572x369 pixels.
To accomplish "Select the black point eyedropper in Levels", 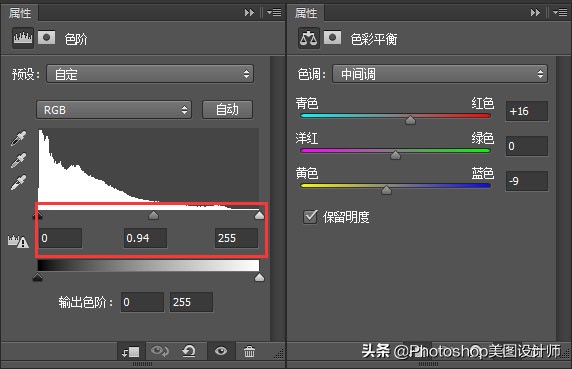I will pyautogui.click(x=18, y=139).
